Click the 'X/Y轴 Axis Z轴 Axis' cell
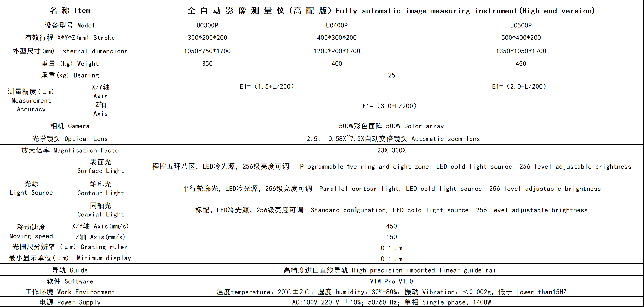This screenshot has height=307, width=644. coord(100,100)
